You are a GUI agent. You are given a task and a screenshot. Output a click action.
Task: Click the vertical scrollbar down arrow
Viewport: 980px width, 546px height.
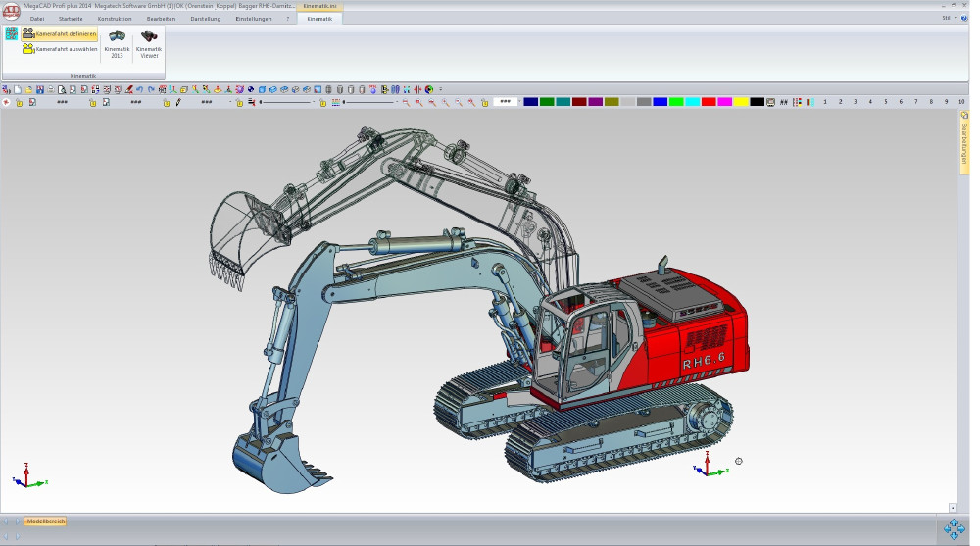click(x=953, y=508)
